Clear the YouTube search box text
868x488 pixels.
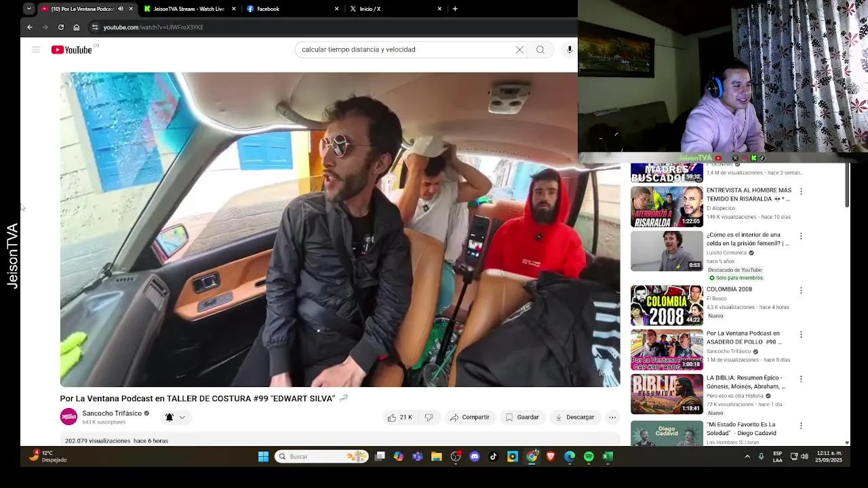(519, 49)
